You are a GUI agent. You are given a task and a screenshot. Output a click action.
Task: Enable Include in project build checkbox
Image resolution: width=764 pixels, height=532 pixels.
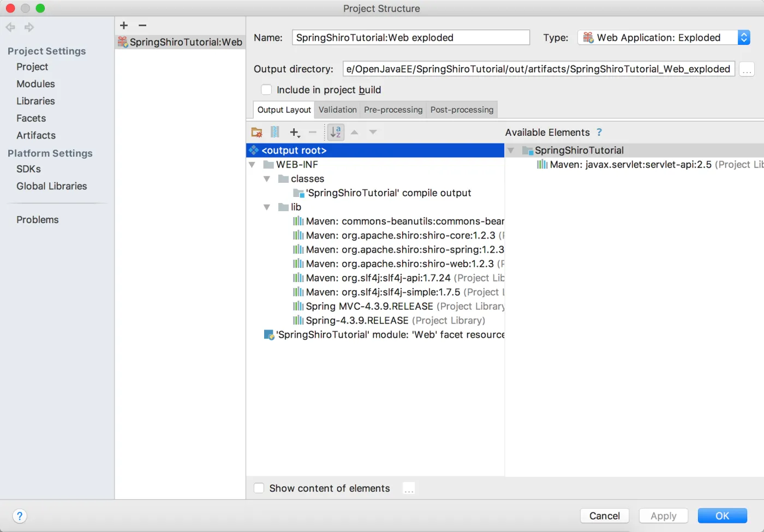point(266,90)
